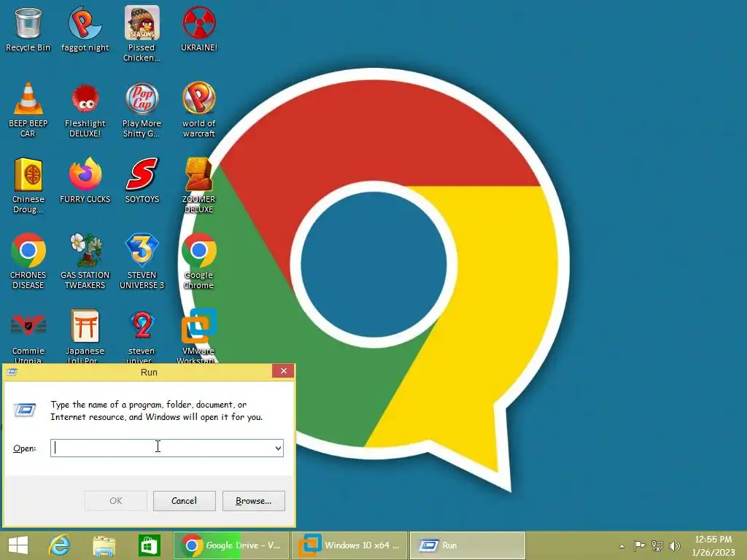Switch to the Run taskbar button
The height and width of the screenshot is (560, 747).
coord(468,545)
